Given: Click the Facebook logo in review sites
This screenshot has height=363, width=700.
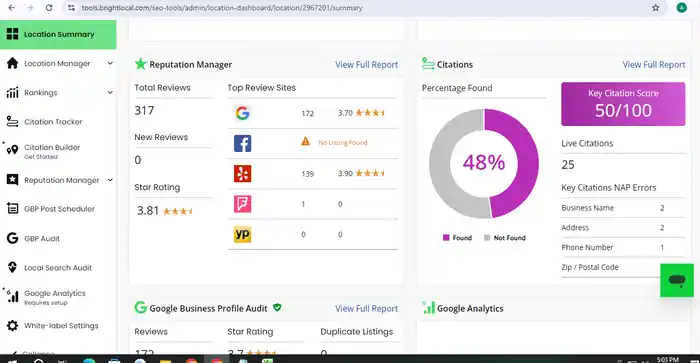Looking at the screenshot, I should pos(242,143).
